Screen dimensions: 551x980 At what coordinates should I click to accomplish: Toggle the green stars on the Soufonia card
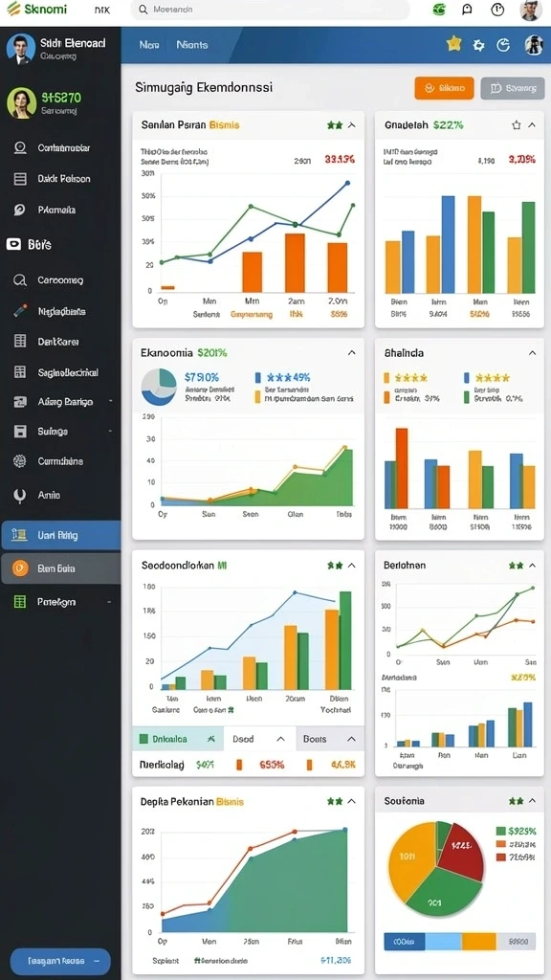(x=516, y=801)
